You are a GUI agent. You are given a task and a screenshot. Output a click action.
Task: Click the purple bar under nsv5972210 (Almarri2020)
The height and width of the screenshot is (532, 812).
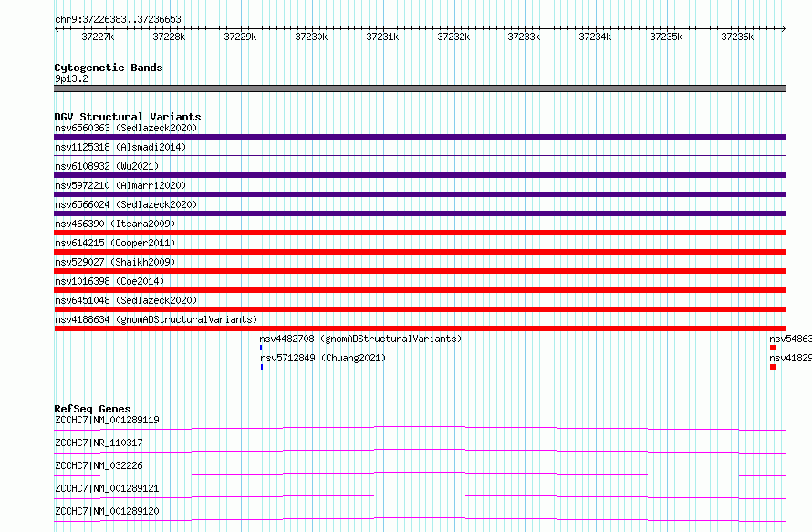pyautogui.click(x=420, y=194)
